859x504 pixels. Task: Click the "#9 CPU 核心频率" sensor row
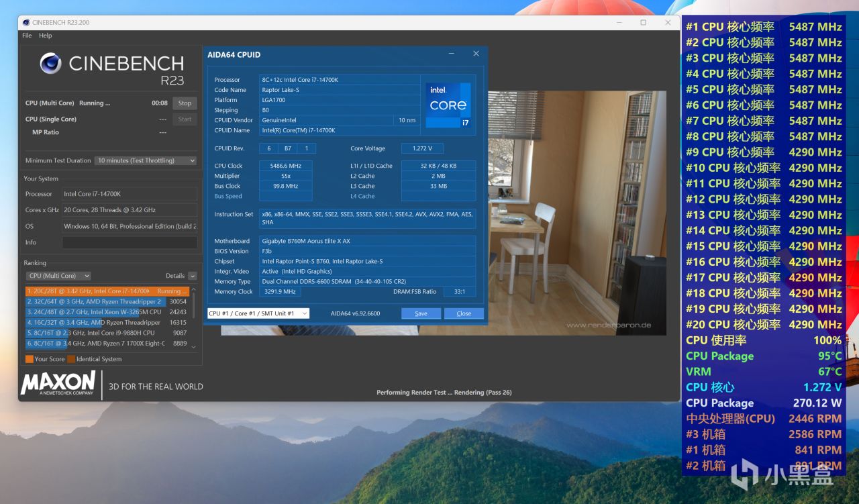click(764, 152)
